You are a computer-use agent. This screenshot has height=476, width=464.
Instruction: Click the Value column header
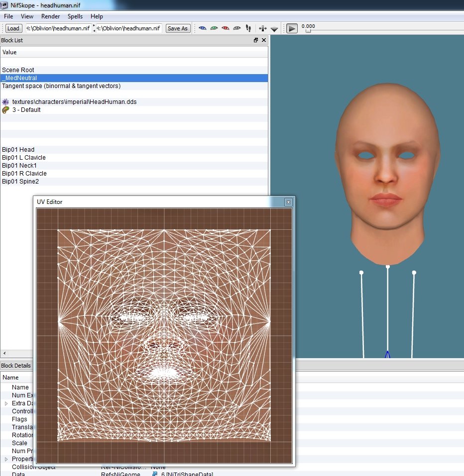tap(134, 52)
